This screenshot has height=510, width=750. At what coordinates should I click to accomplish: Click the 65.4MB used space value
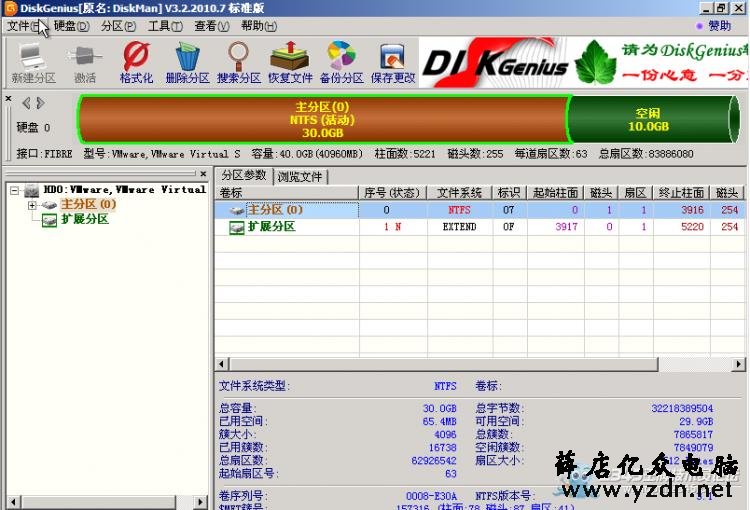(440, 421)
